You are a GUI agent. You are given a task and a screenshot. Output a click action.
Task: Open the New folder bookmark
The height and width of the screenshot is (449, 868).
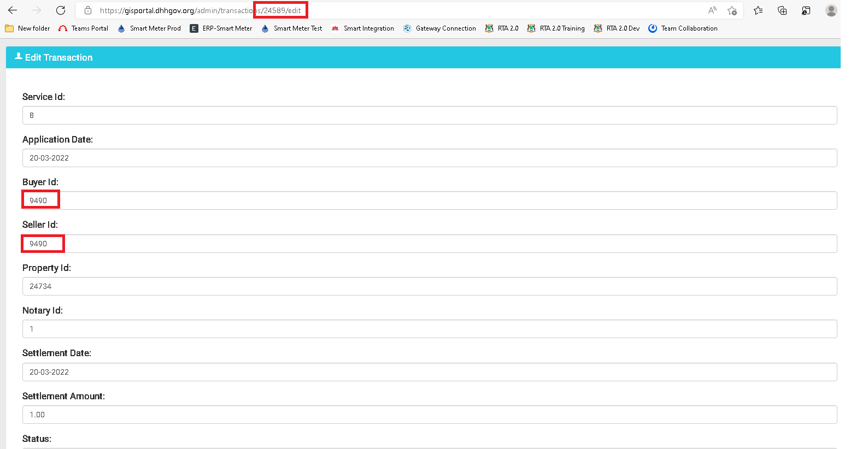[27, 28]
